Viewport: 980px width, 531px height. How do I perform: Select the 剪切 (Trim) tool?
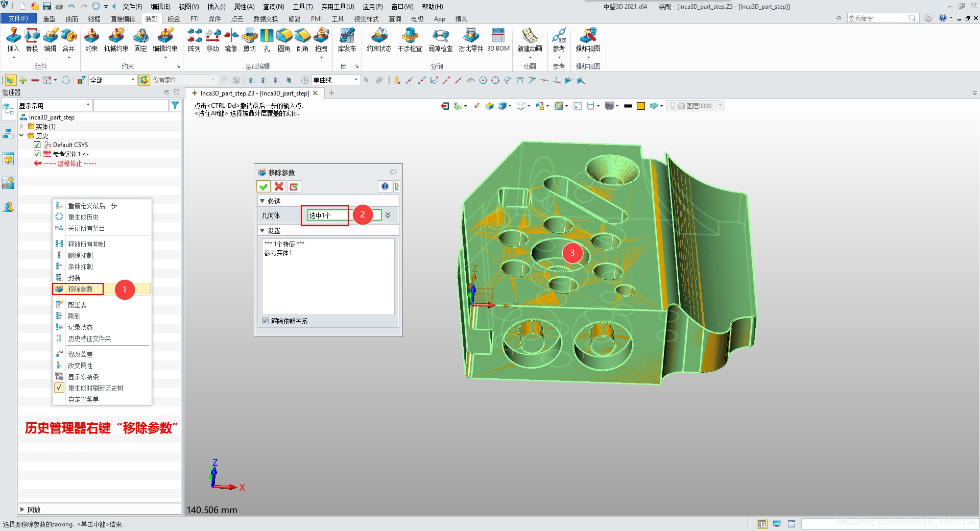click(x=249, y=40)
